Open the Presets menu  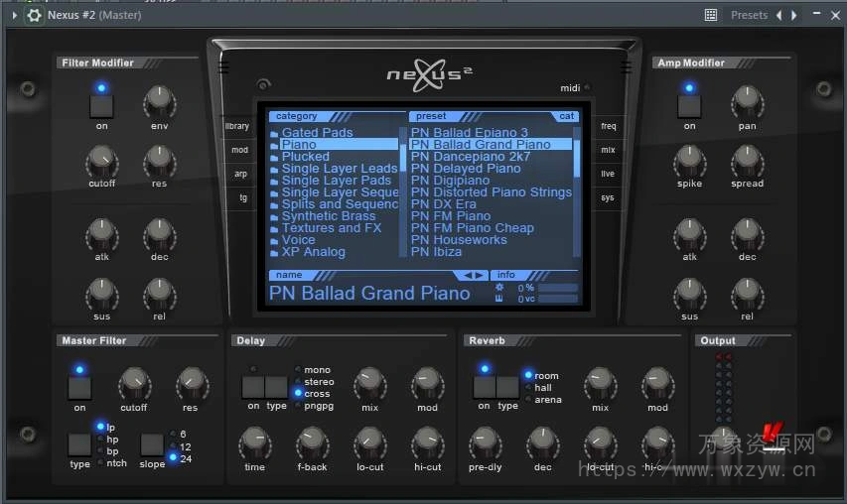(x=750, y=15)
